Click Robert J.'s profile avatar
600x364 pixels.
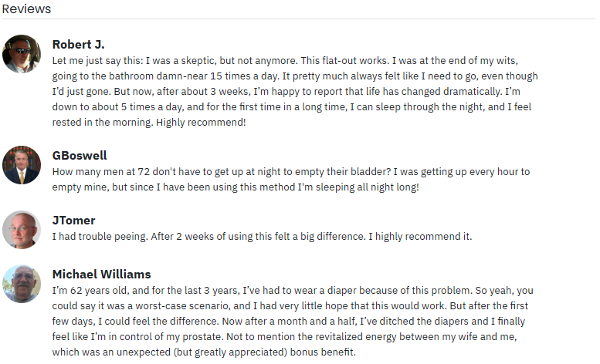[22, 54]
